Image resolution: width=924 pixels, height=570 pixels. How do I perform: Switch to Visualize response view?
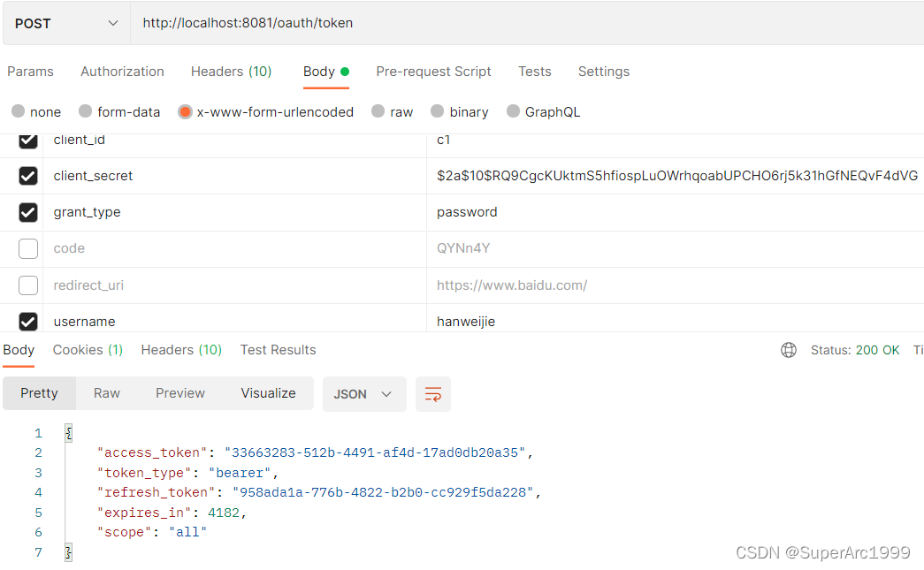click(268, 393)
